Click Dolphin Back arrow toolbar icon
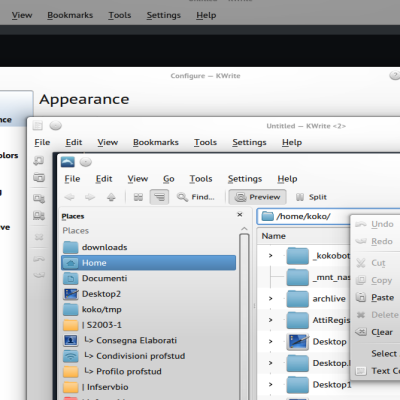Image resolution: width=400 pixels, height=400 pixels. [69, 197]
